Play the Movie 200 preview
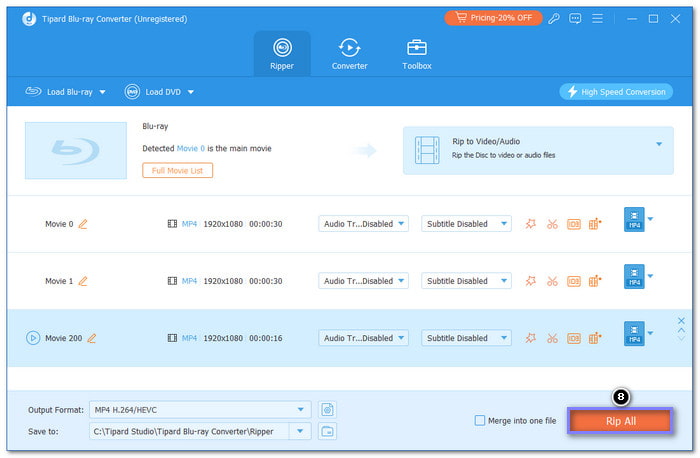 33,338
